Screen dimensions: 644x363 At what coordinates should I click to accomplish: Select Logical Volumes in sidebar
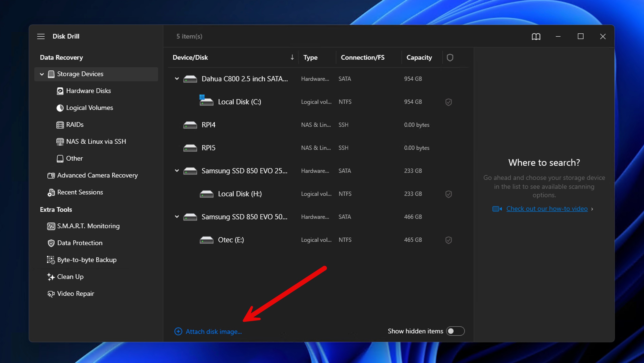pos(90,108)
